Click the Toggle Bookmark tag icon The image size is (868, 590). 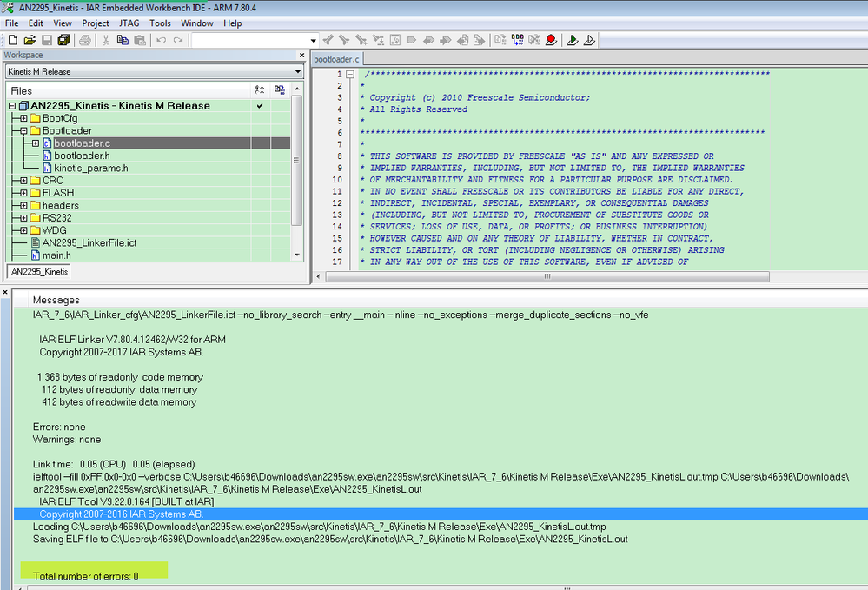pos(411,40)
